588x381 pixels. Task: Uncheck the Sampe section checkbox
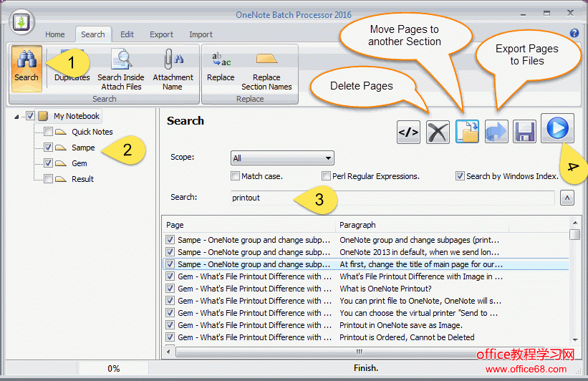(x=48, y=148)
